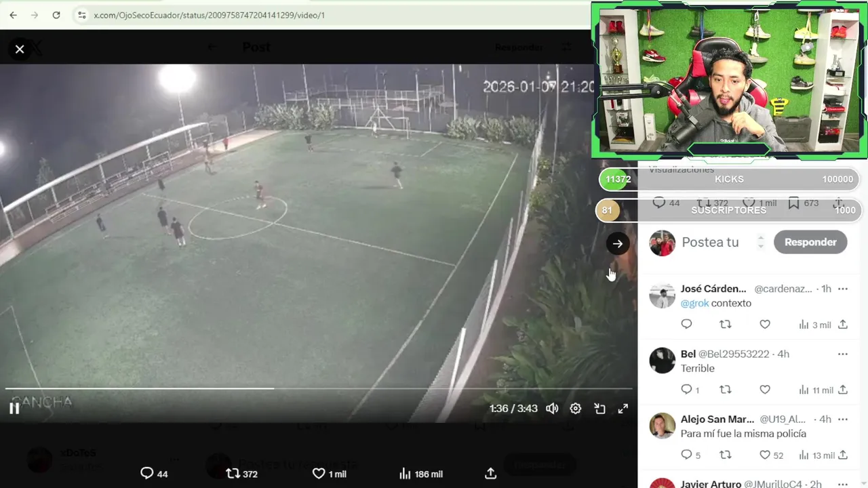Like Bel's "Terrible" comment

tap(765, 390)
